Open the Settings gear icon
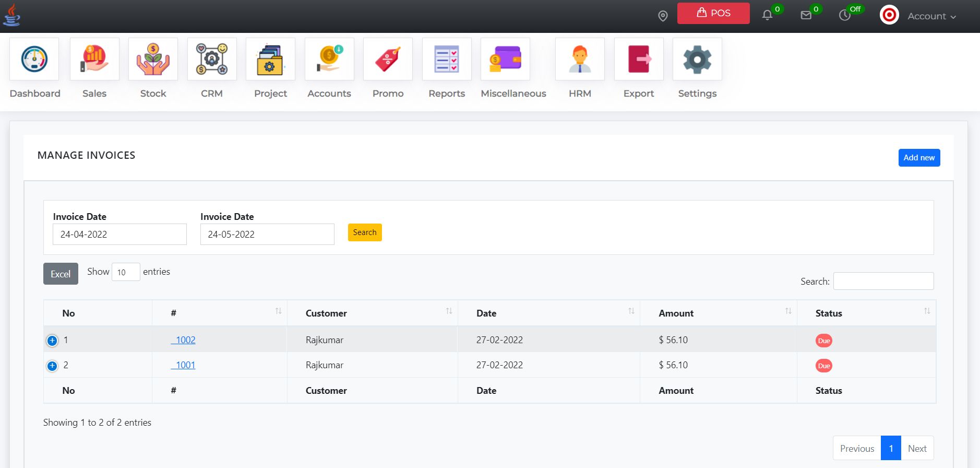 point(697,59)
